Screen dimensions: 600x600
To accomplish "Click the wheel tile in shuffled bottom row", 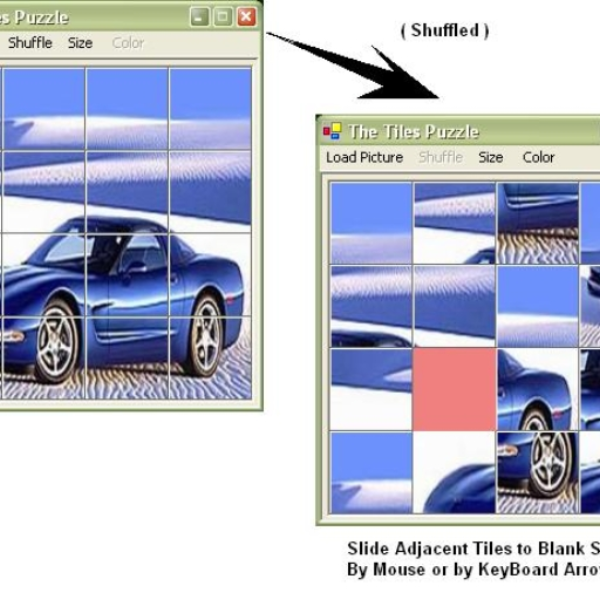I will 537,473.
